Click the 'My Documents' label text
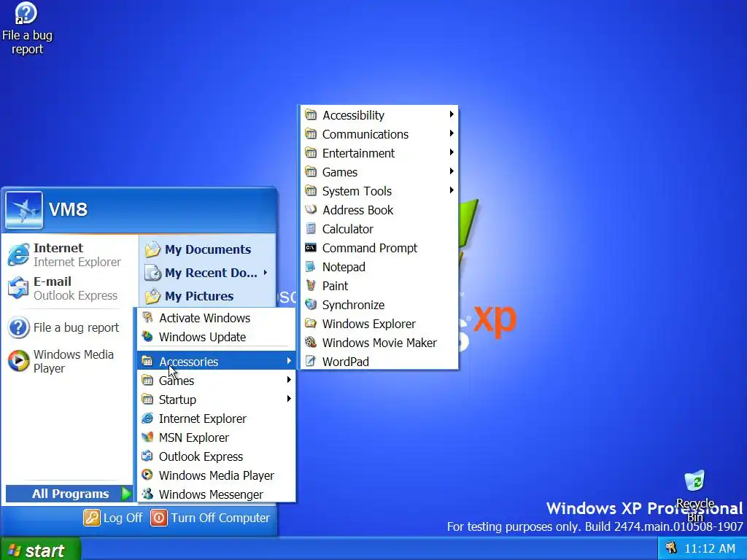 point(208,249)
